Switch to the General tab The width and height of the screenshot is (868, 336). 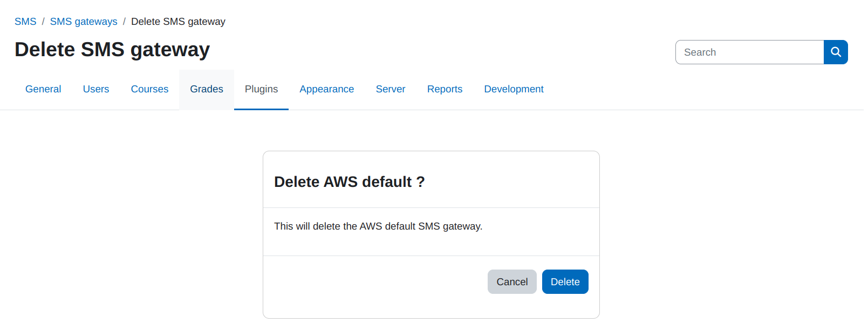(43, 89)
